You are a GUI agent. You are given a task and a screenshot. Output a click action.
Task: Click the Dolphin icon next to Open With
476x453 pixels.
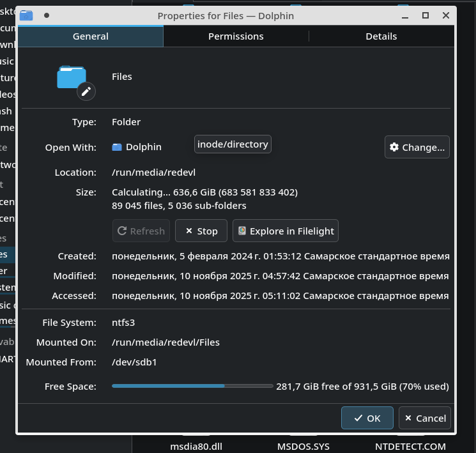117,147
